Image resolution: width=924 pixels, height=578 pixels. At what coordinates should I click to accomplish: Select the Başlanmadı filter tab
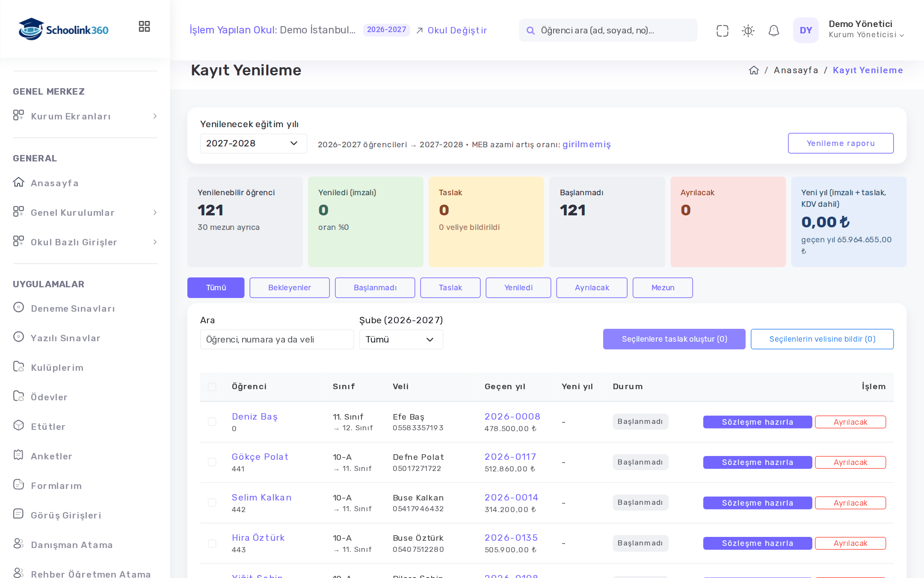(x=375, y=288)
